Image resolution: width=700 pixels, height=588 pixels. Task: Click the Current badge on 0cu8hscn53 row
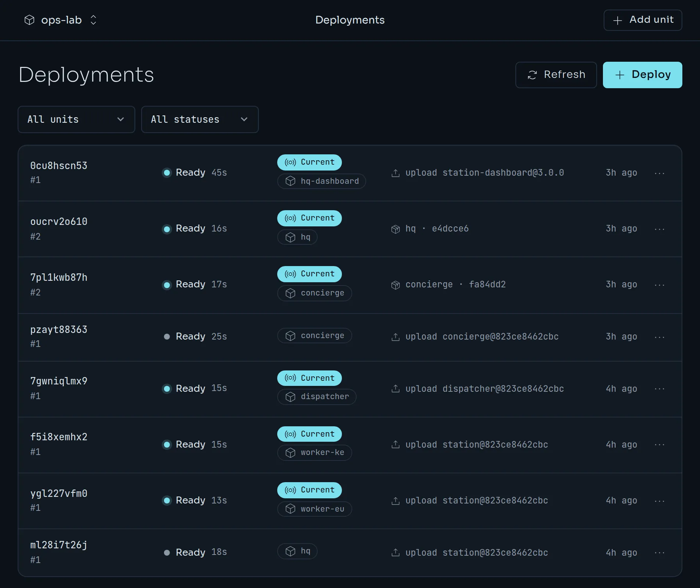(x=310, y=162)
